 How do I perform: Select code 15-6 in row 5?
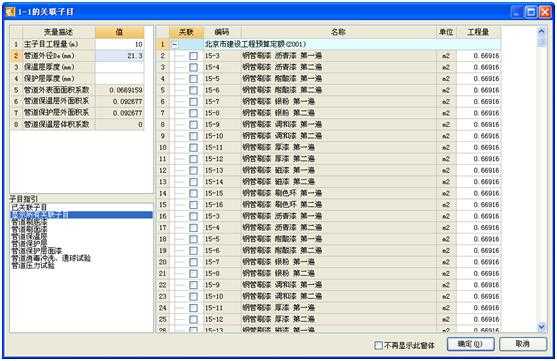[212, 90]
